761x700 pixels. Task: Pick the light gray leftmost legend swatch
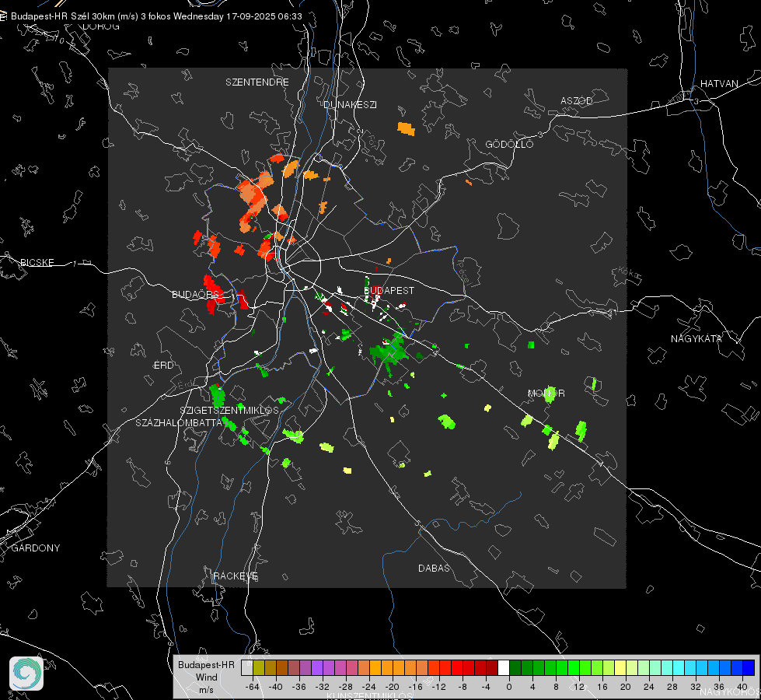coord(247,668)
